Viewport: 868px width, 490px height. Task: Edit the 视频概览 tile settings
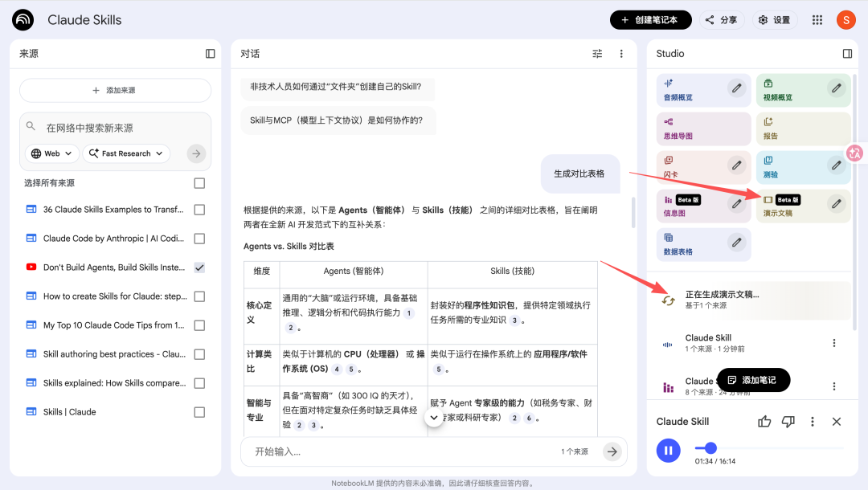click(837, 88)
